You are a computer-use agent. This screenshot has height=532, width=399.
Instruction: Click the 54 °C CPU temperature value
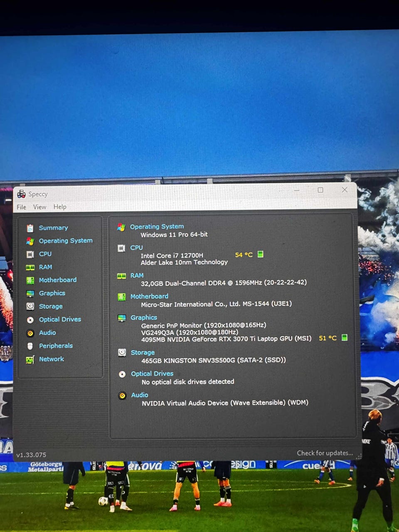pos(244,255)
